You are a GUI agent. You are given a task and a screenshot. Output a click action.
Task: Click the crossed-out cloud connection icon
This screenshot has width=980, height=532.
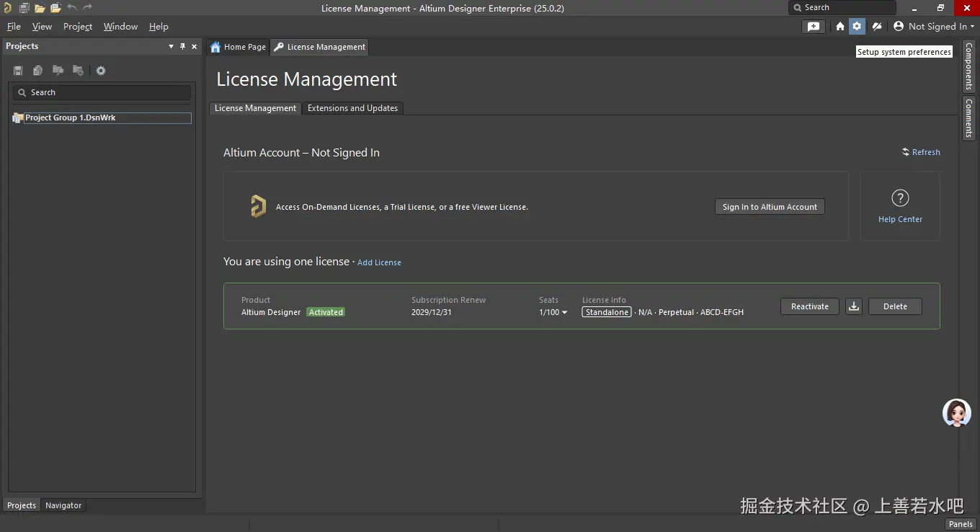(x=877, y=27)
